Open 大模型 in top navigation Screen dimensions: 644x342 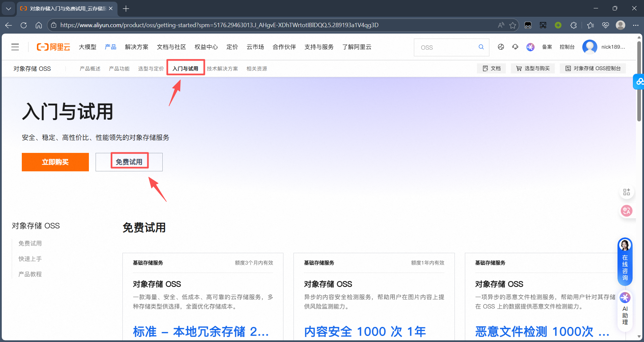88,47
